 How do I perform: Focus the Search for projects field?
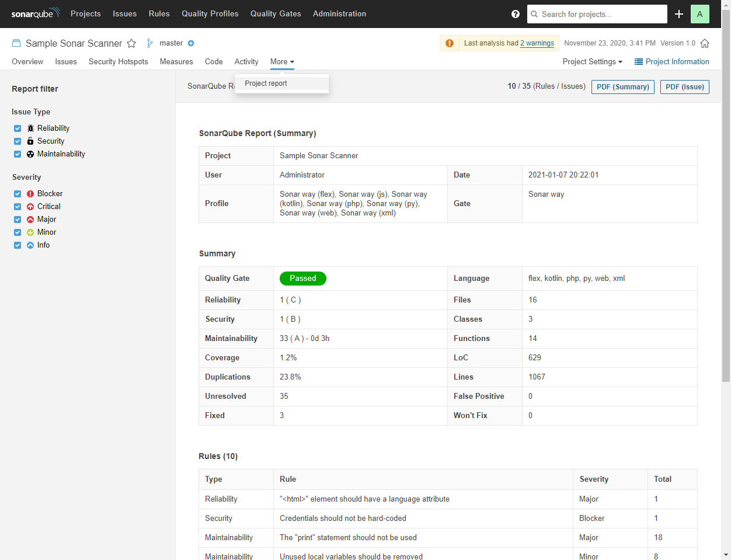click(597, 14)
